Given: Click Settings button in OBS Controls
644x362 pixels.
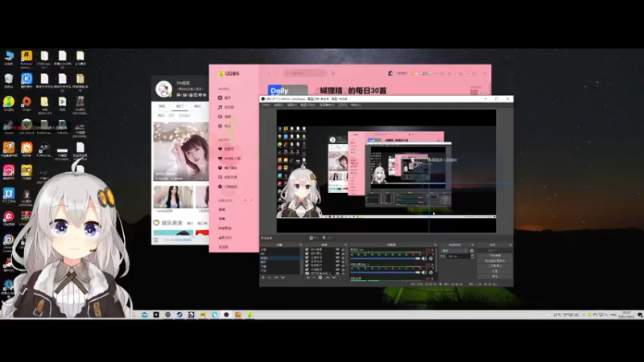Looking at the screenshot, I should pyautogui.click(x=495, y=271).
